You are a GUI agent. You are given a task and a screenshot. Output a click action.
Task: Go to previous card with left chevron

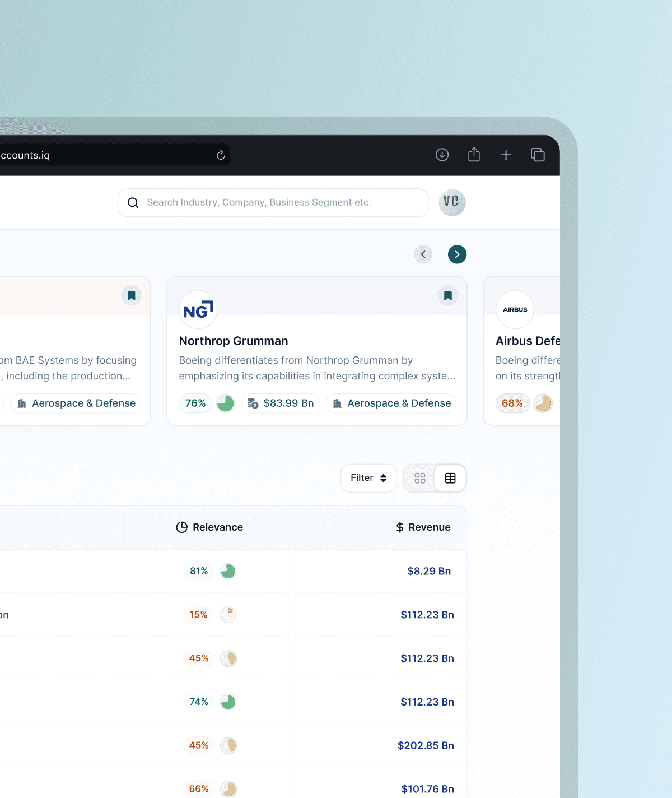click(423, 254)
